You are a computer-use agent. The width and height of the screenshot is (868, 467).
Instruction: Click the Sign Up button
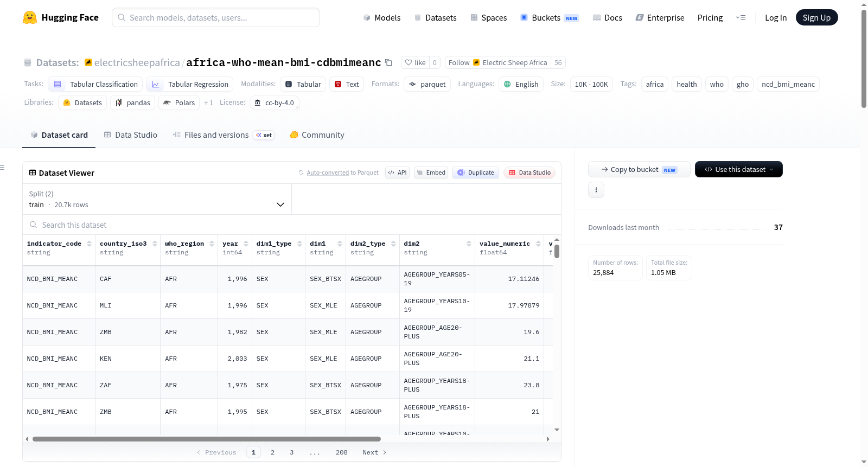click(x=816, y=17)
